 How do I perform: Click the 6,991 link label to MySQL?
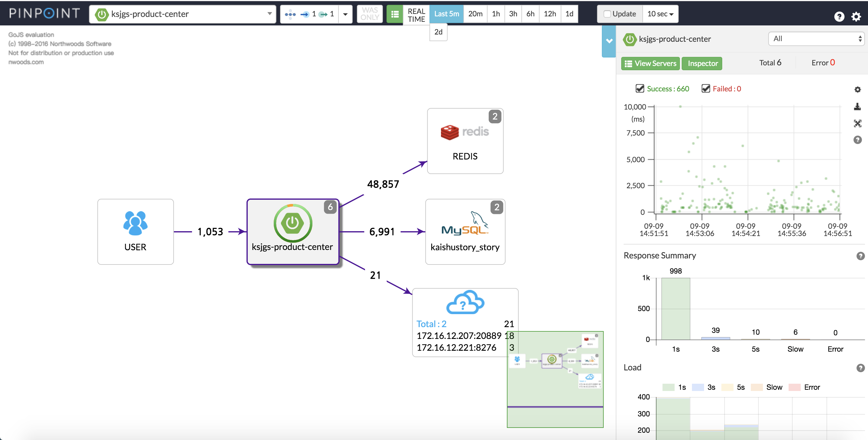click(x=382, y=231)
